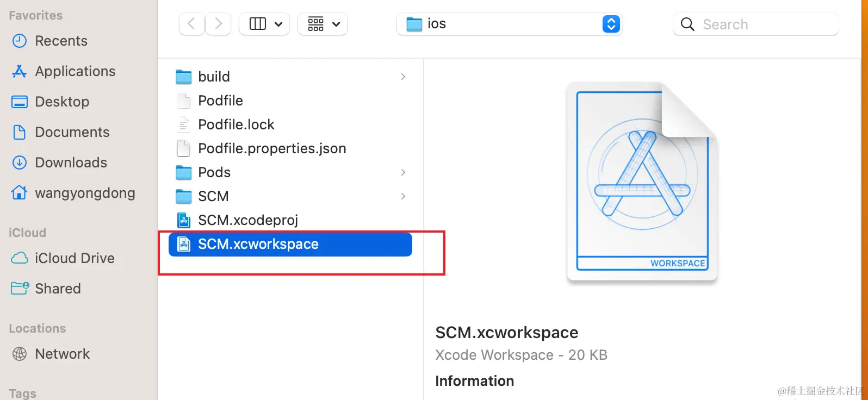Open the column view switcher

click(x=264, y=24)
